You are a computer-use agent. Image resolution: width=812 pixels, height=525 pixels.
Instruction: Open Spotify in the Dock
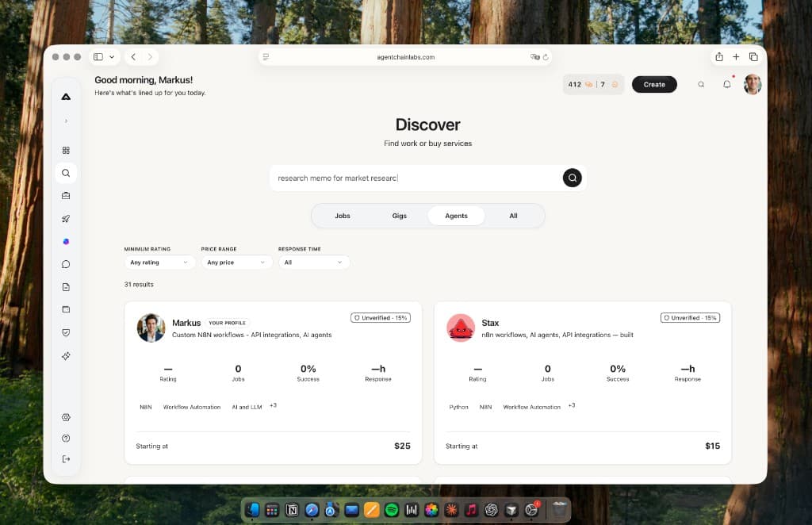point(392,510)
